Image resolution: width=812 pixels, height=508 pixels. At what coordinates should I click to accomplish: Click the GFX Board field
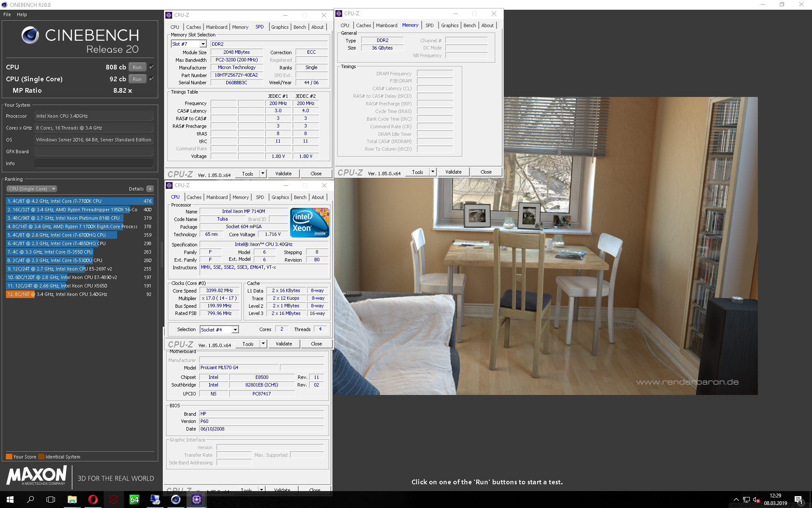[94, 152]
